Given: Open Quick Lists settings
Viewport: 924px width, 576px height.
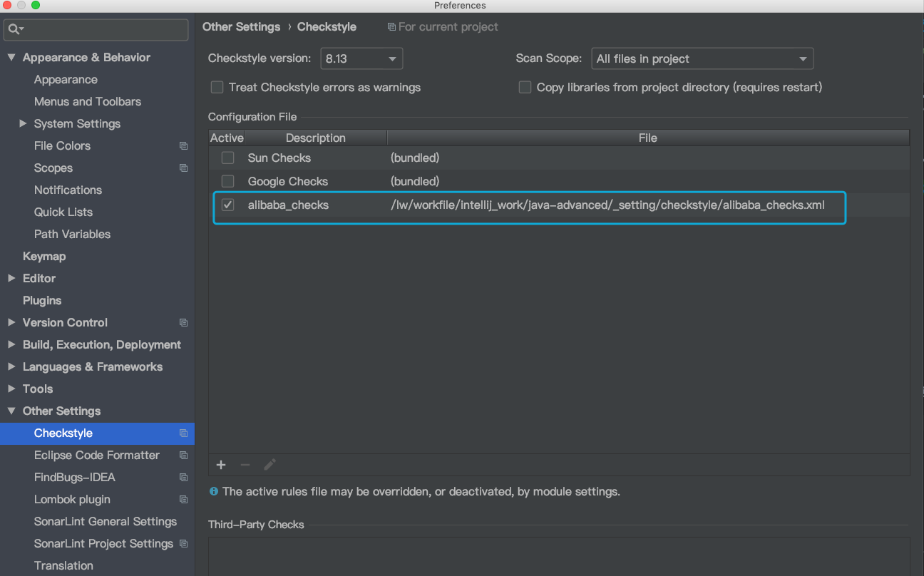Looking at the screenshot, I should pos(63,212).
